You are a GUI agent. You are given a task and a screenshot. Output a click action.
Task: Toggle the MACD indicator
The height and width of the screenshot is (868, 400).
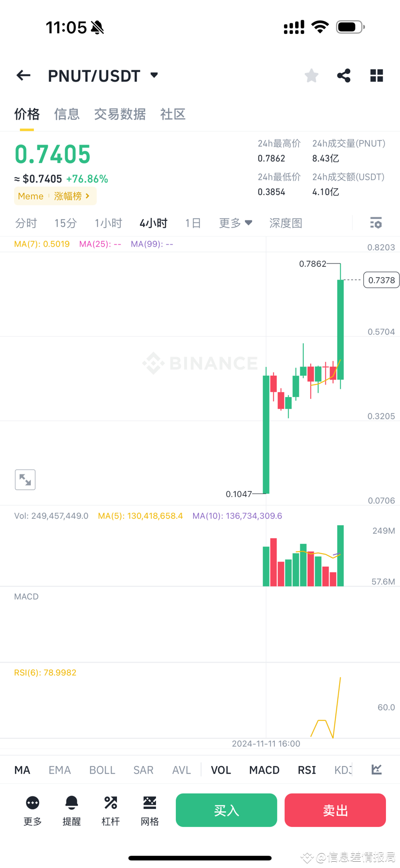[x=264, y=770]
